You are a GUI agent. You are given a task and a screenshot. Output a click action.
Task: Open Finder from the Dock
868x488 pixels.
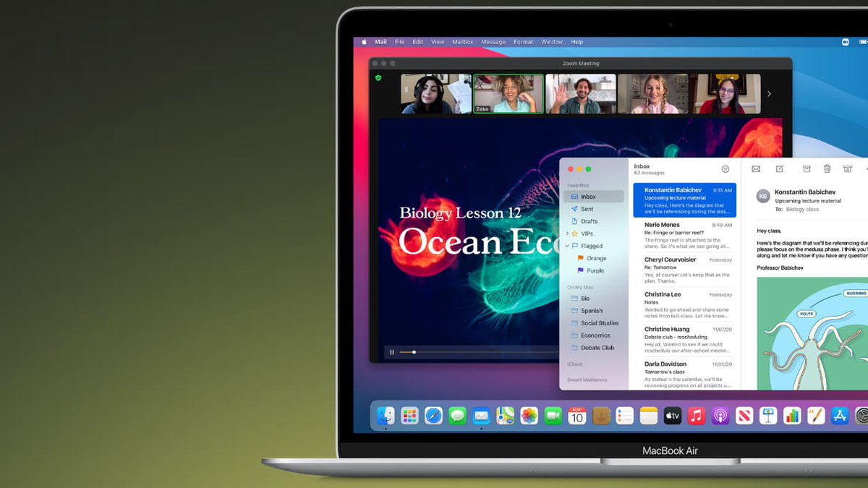[x=386, y=416]
